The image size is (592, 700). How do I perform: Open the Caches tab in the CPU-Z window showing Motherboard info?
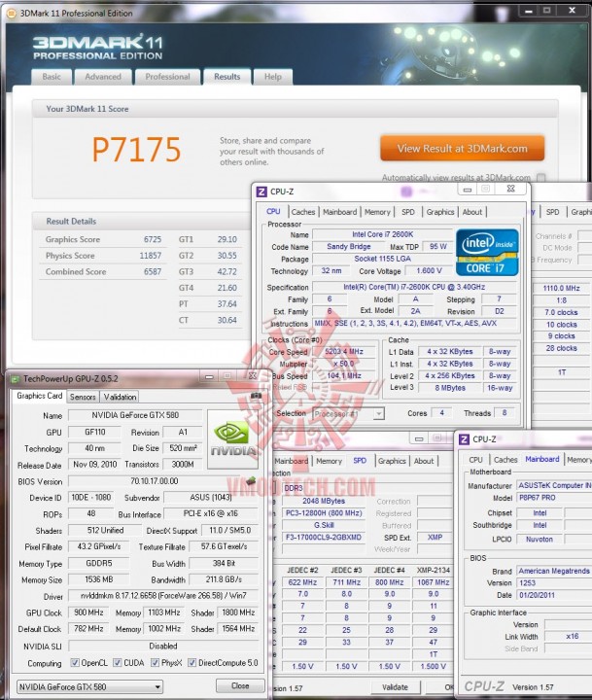tap(505, 460)
